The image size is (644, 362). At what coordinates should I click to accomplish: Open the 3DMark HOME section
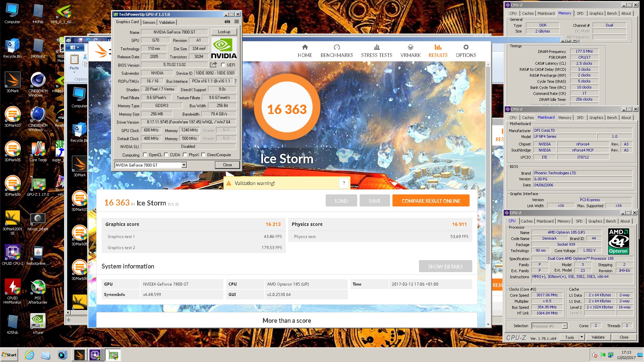click(305, 51)
